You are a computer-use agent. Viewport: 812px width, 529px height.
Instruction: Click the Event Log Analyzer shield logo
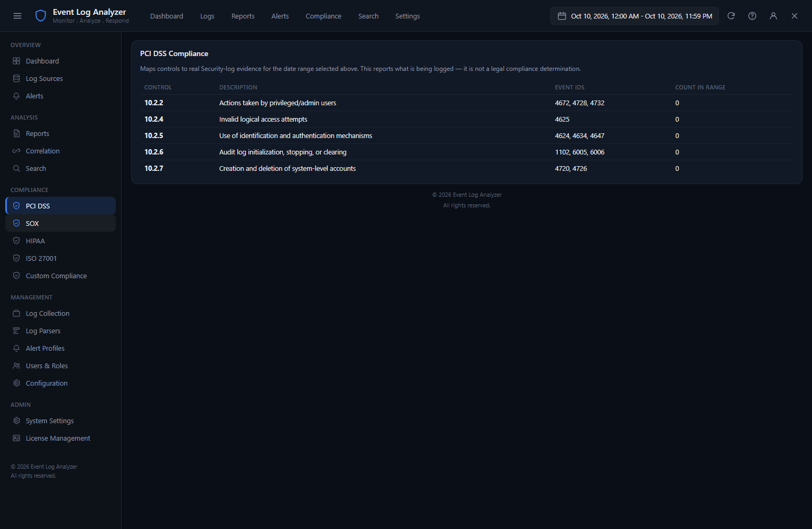41,16
